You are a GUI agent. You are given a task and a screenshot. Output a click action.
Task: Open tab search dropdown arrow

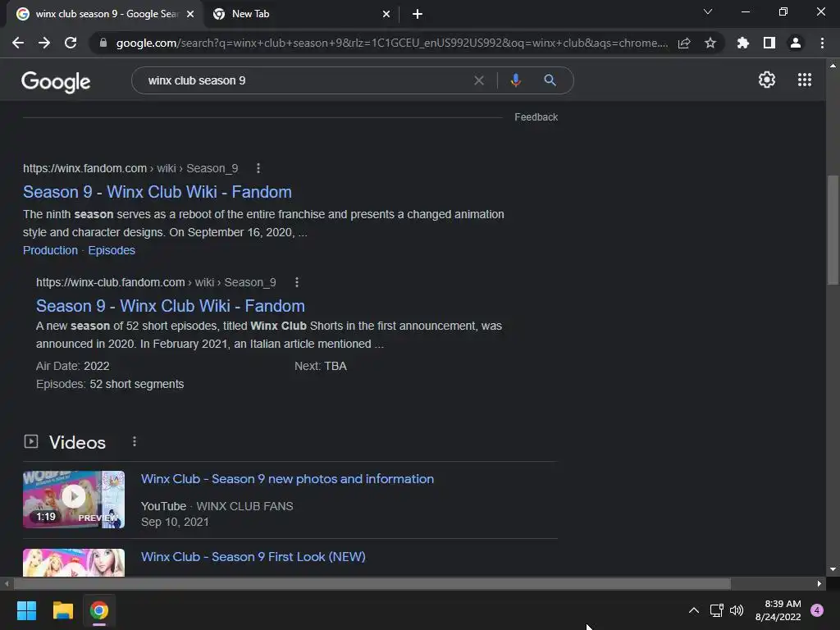coord(708,11)
